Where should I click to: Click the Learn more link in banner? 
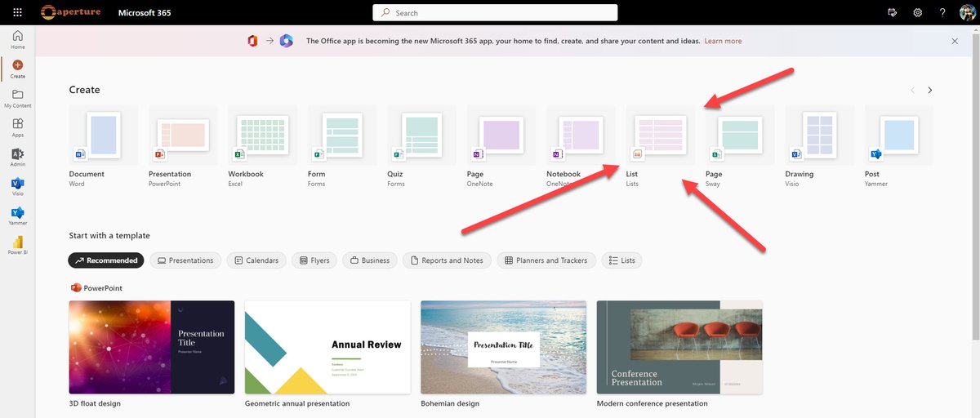pos(724,41)
